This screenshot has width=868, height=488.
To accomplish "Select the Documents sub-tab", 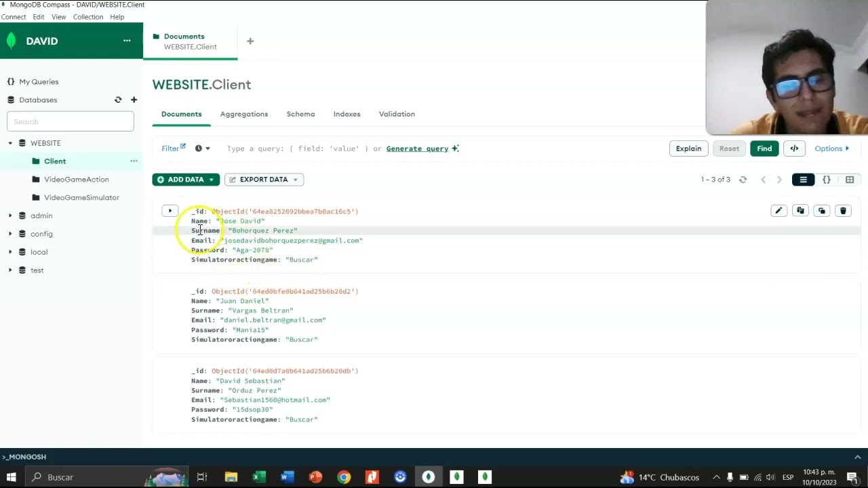I will click(181, 114).
